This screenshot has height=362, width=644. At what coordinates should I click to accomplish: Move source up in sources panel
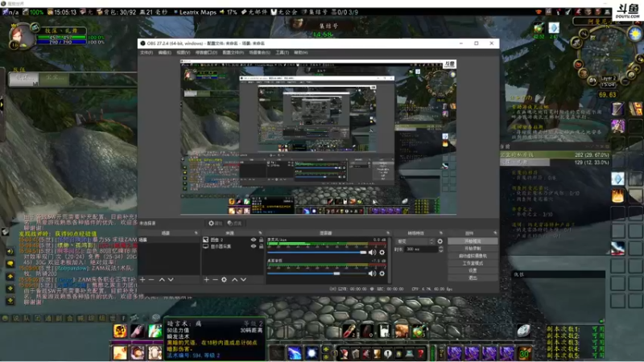234,279
